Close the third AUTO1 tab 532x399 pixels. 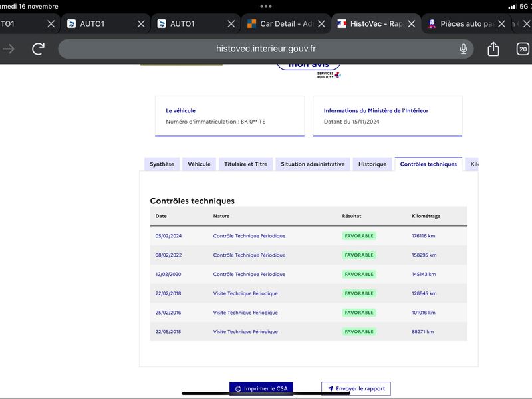[x=231, y=24]
